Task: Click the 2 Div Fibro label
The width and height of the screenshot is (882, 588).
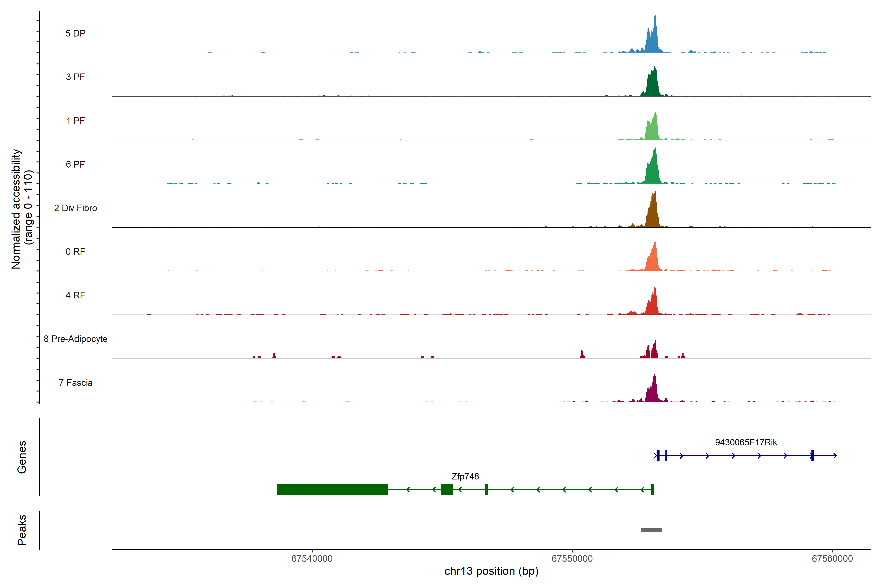Action: pos(75,208)
